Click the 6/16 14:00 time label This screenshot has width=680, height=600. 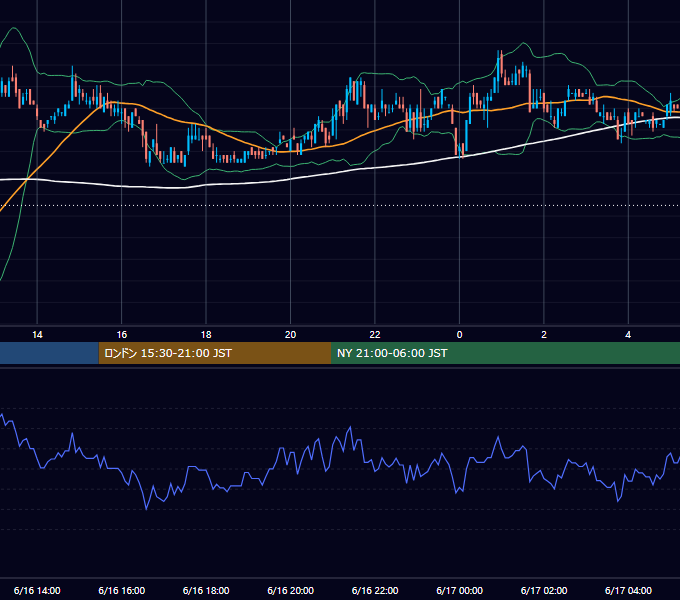coord(37,590)
